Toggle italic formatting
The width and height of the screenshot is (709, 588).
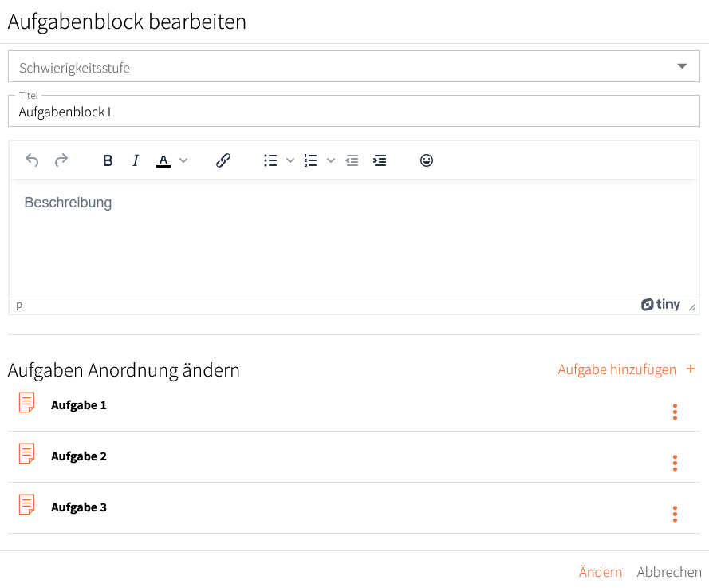click(x=136, y=160)
